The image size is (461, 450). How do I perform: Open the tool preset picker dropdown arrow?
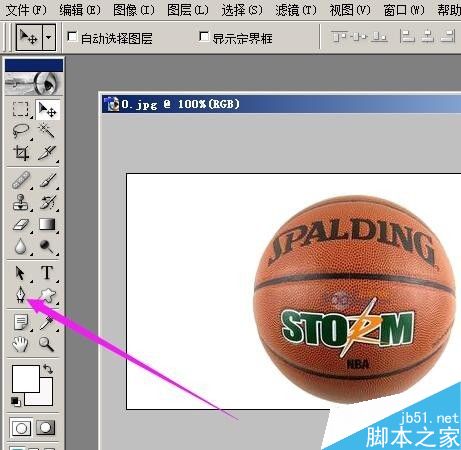pos(49,37)
